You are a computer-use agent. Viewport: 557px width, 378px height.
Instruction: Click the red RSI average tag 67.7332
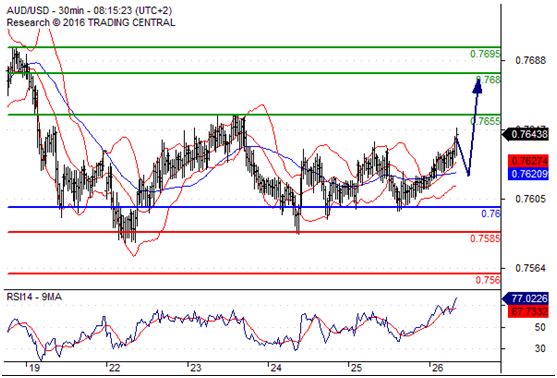click(528, 311)
